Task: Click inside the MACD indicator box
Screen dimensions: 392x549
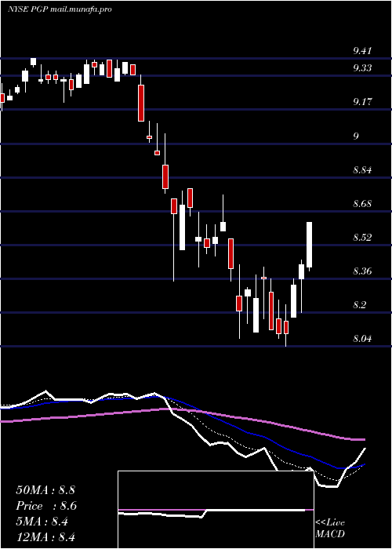Action: pyautogui.click(x=216, y=510)
